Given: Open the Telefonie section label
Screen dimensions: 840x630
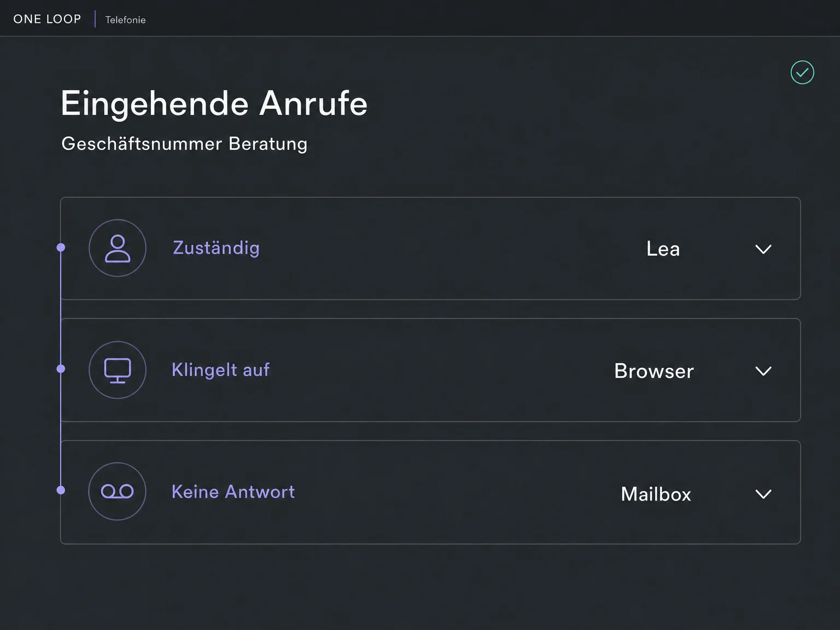Looking at the screenshot, I should (125, 20).
